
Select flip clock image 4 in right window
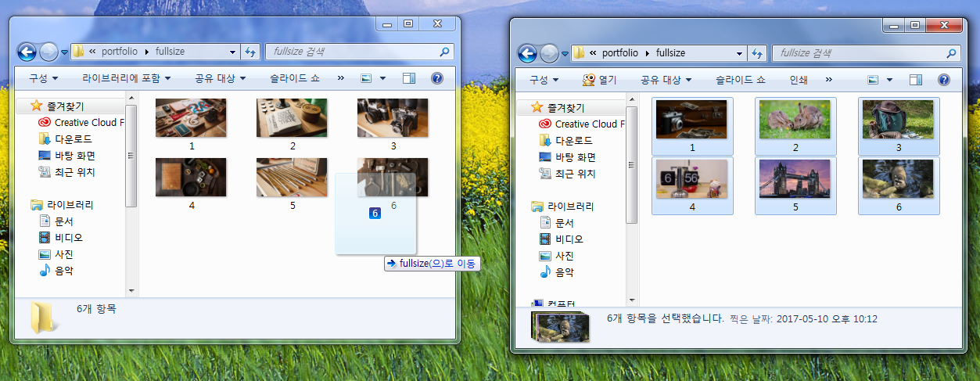(692, 179)
